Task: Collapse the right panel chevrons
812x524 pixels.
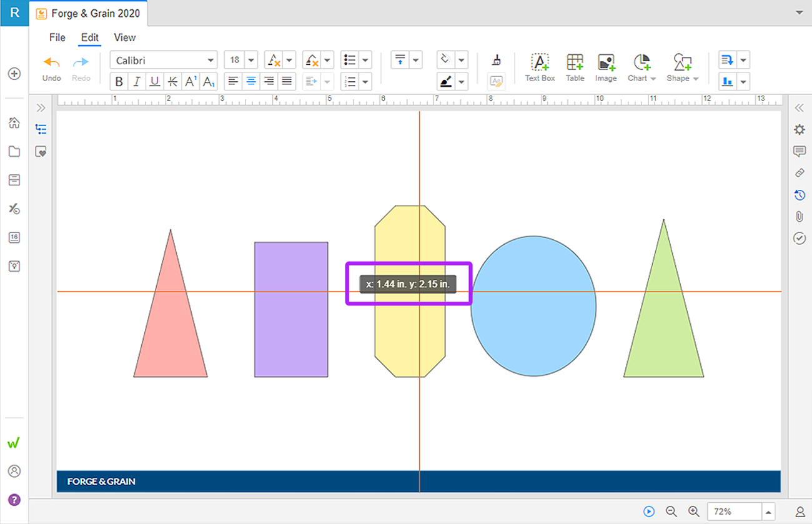Action: (799, 108)
